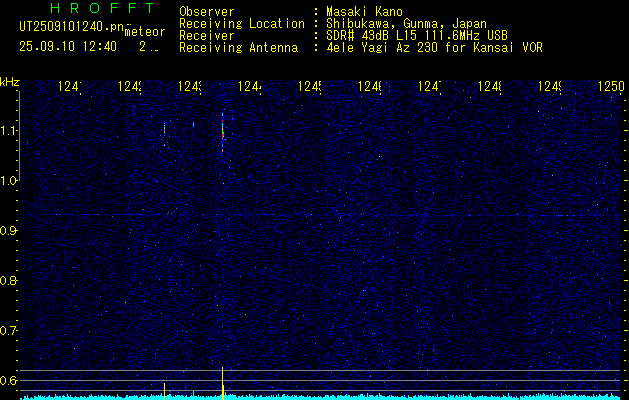
Task: Click the Receiving Location label
Action: (242, 23)
